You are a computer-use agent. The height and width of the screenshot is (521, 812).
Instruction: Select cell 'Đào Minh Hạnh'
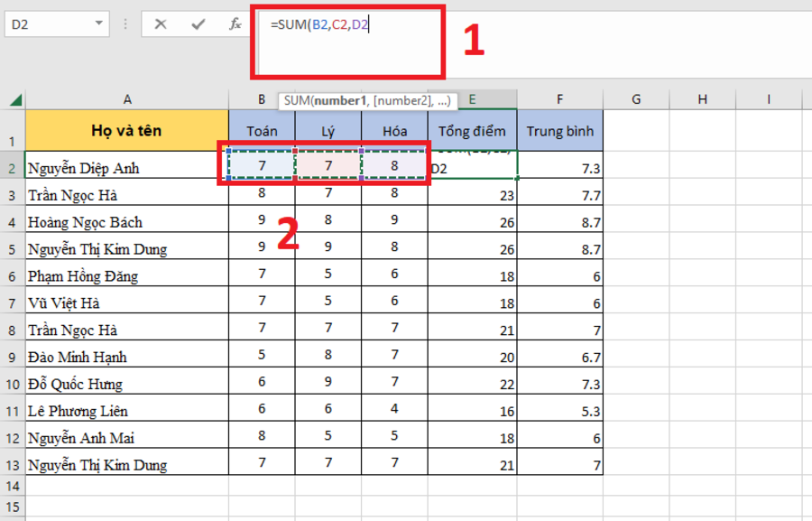tap(127, 354)
